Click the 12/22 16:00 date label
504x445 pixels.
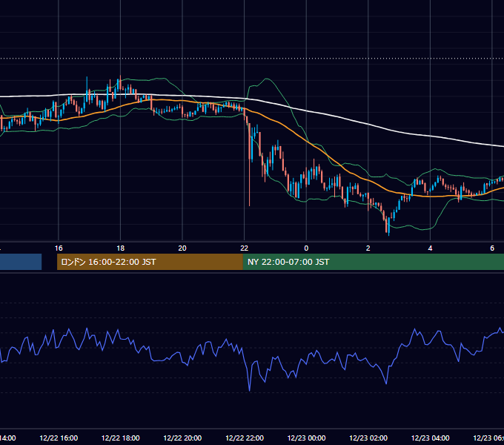[x=59, y=438]
